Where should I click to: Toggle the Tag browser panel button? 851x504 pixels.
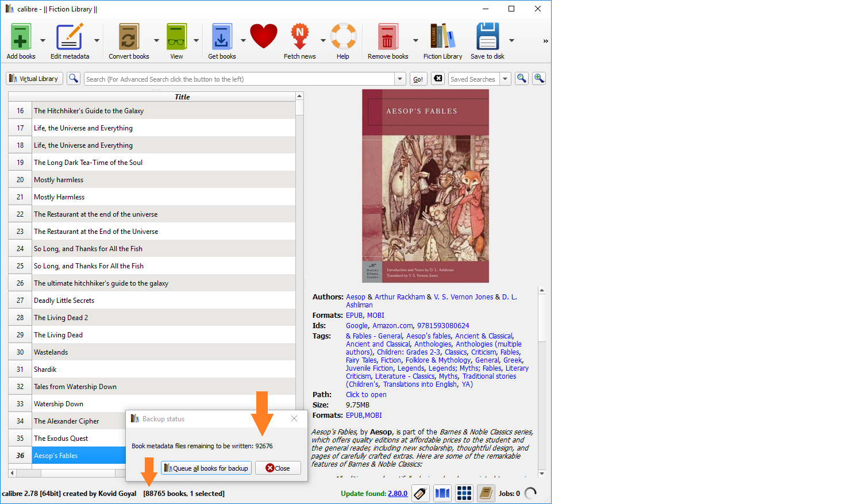(x=421, y=493)
